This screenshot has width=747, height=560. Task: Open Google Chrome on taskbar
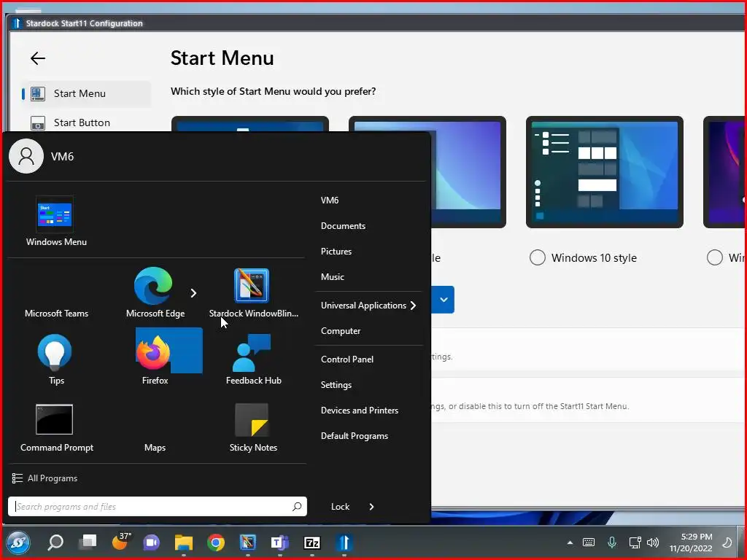216,542
